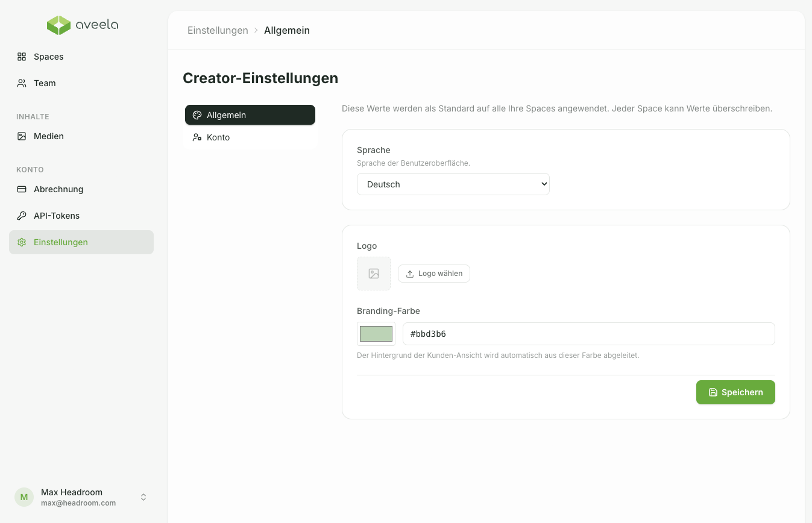Viewport: 812px width, 523px height.
Task: Click the API-Tokens key icon
Action: 22,216
